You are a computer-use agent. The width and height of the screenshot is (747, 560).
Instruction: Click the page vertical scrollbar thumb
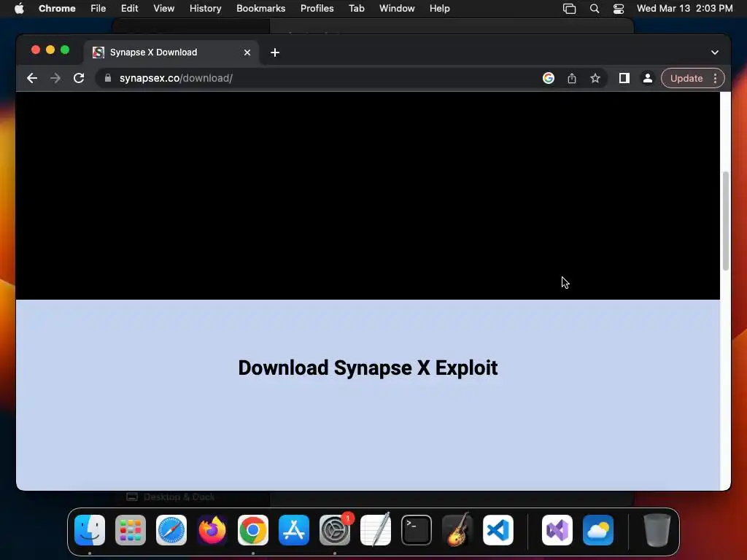tap(726, 221)
